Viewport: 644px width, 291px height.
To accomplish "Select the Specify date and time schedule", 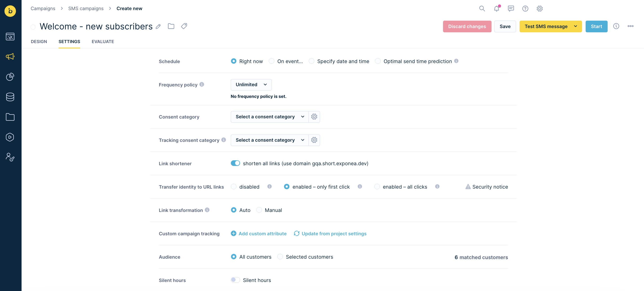I will coord(311,61).
